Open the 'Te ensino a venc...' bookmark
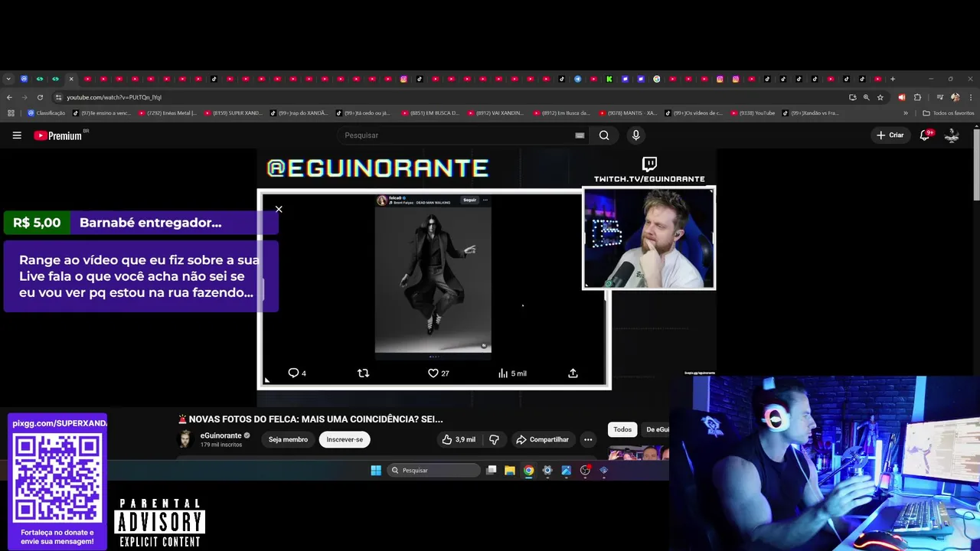 102,113
